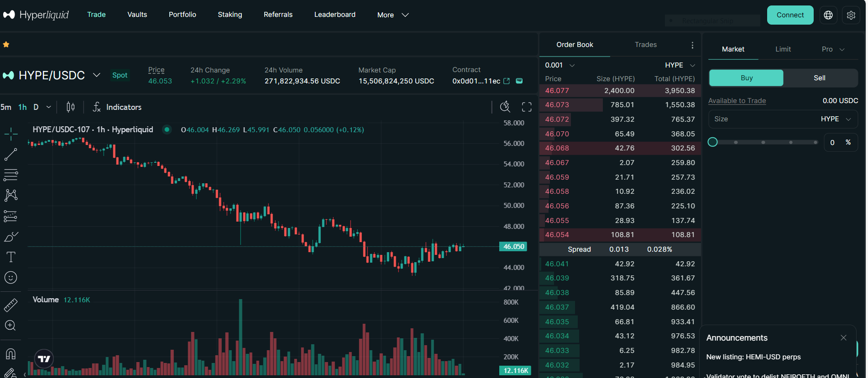The height and width of the screenshot is (378, 868).
Task: Select Market order tab
Action: 733,49
